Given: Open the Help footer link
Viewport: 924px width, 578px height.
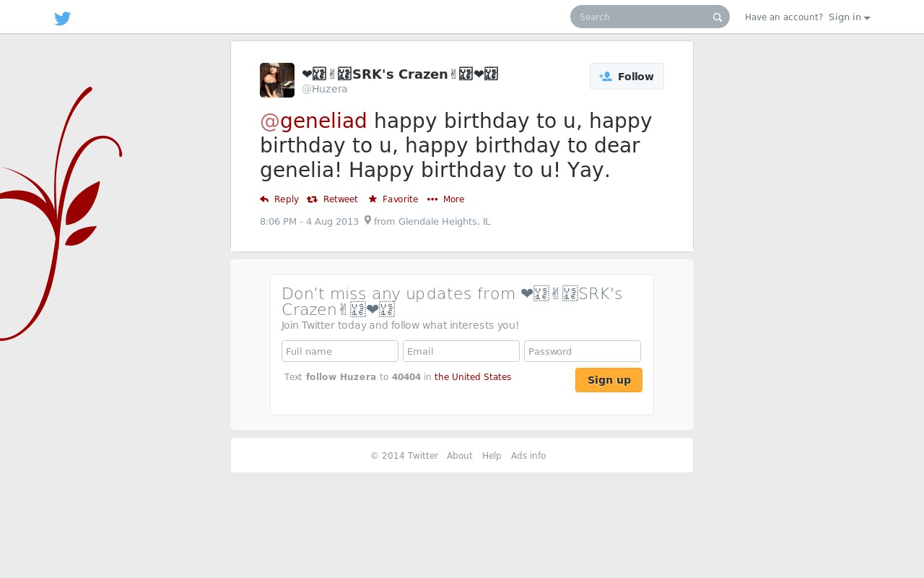Looking at the screenshot, I should [492, 456].
